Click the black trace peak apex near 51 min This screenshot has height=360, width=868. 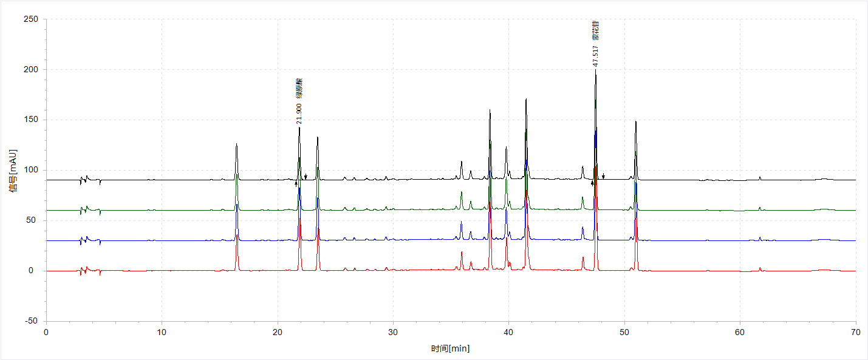click(635, 122)
